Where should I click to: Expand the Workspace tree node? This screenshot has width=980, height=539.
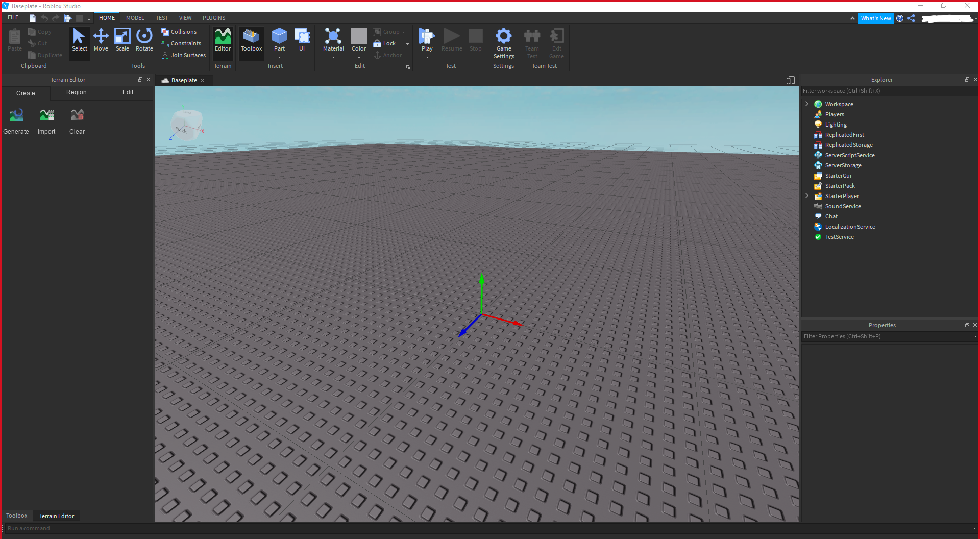807,104
